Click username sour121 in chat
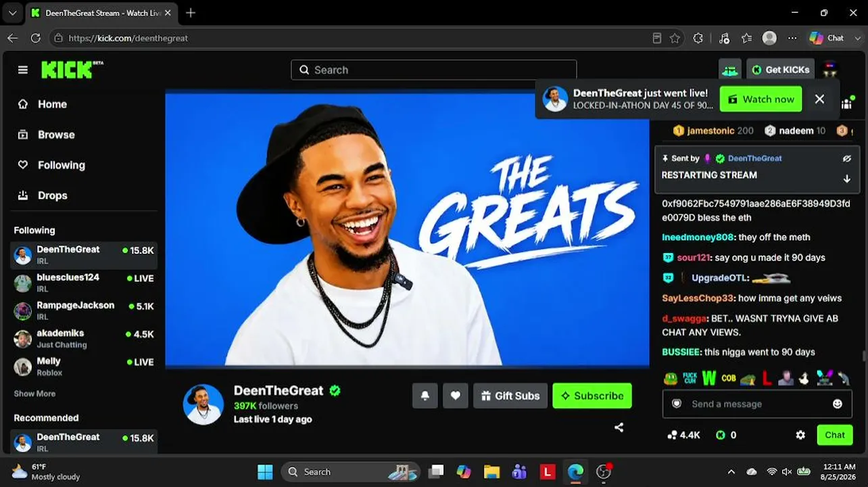 (x=694, y=258)
